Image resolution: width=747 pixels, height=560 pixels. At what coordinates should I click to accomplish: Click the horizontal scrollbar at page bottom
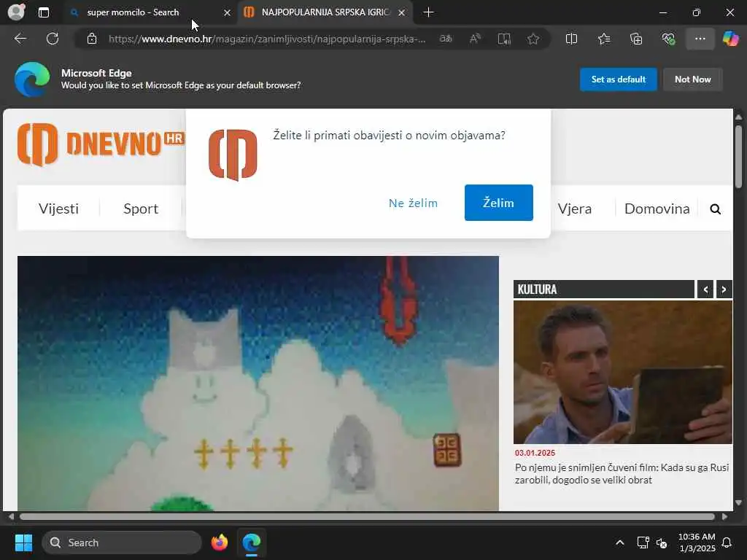367,517
